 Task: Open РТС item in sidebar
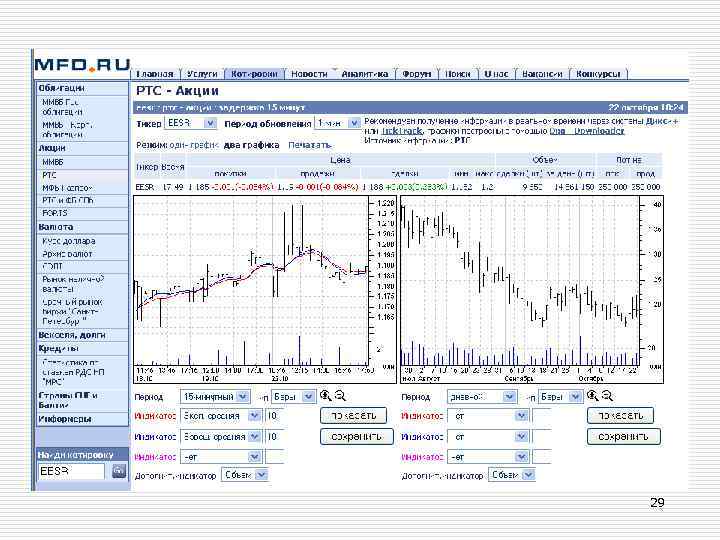click(x=50, y=175)
